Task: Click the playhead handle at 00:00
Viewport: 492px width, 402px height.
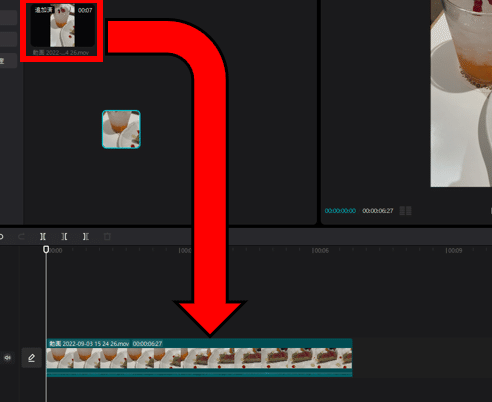Action: (46, 249)
